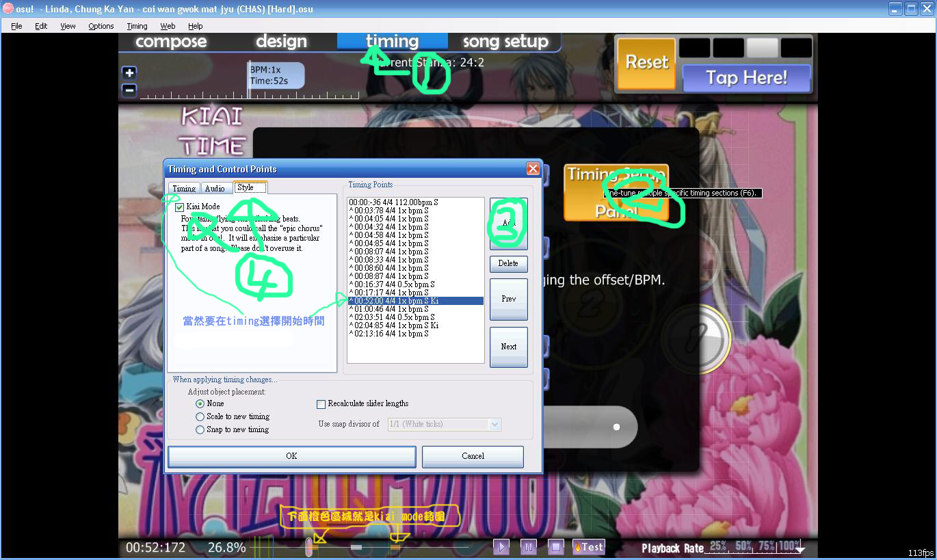Viewport: 937px width, 560px height.
Task: Open the design editor mode
Action: click(281, 41)
